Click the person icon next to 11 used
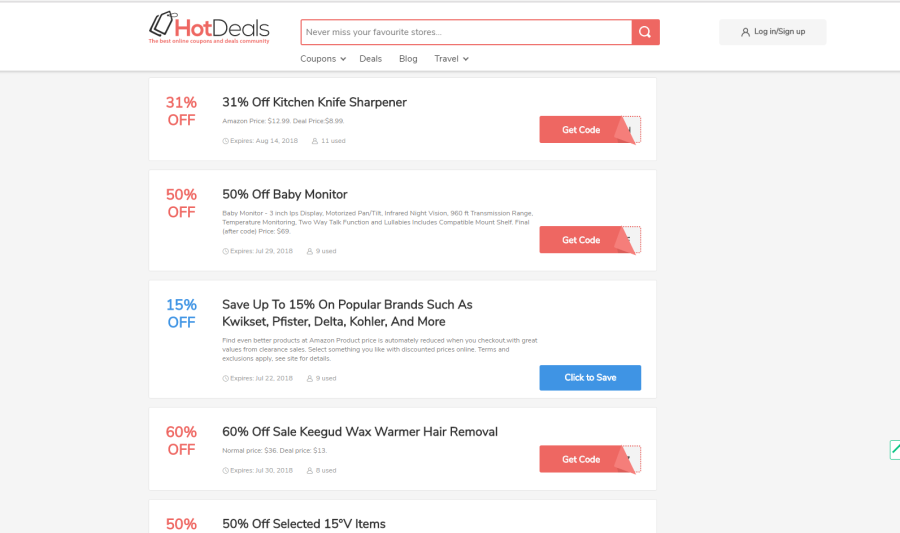900x533 pixels. pyautogui.click(x=315, y=141)
